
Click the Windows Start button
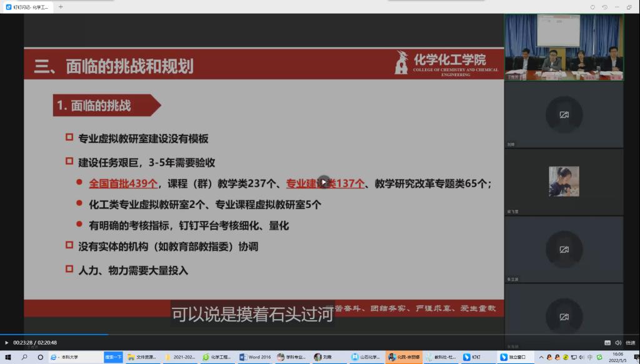[x=8, y=357]
